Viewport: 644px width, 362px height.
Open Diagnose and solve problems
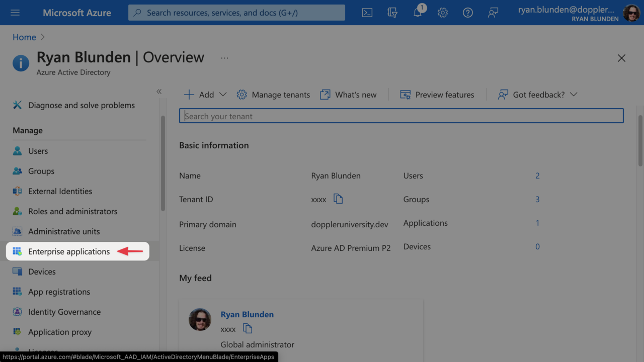(x=82, y=105)
